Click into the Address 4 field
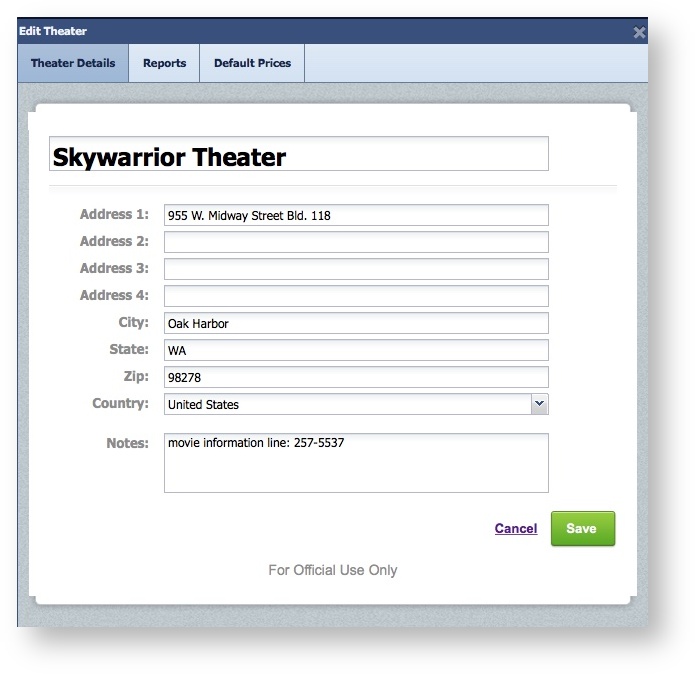This screenshot has height=675, width=696. [356, 296]
